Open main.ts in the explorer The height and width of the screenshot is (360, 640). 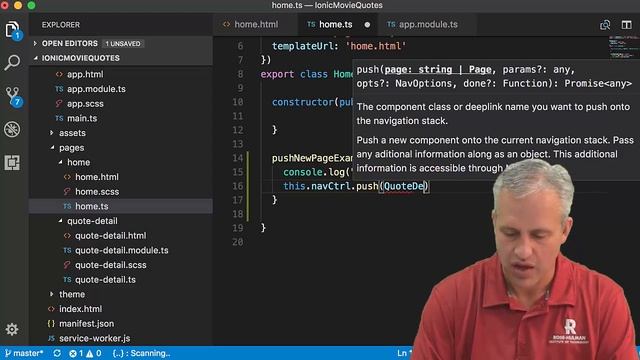coord(82,118)
